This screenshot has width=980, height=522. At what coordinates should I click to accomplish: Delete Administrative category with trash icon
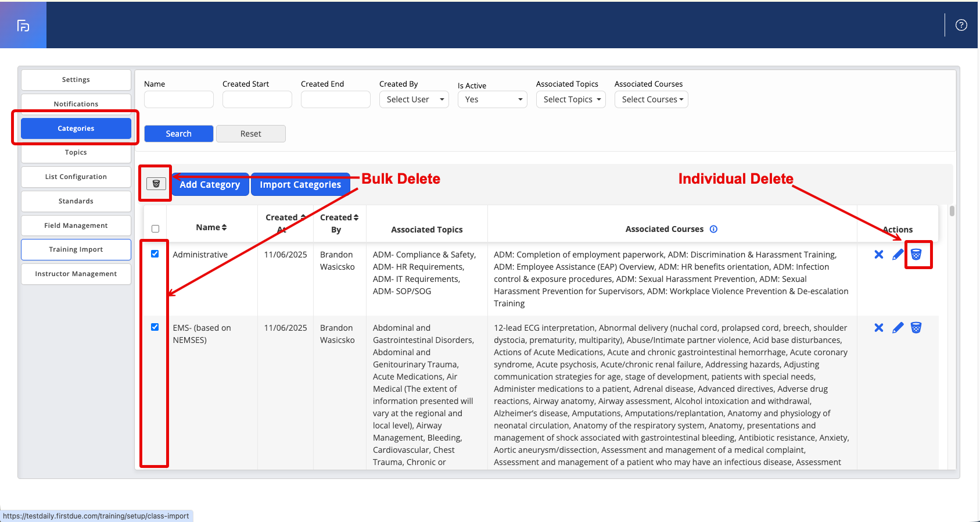[x=916, y=255]
